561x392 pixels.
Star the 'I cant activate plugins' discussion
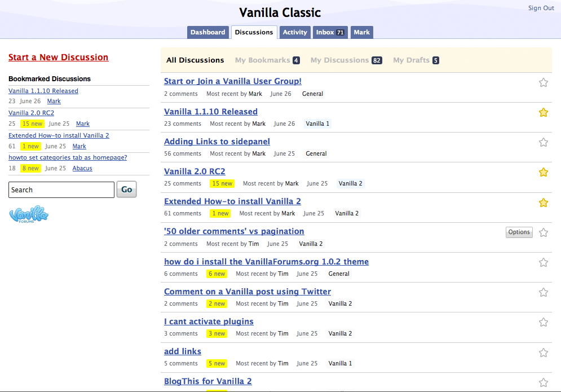pyautogui.click(x=543, y=322)
